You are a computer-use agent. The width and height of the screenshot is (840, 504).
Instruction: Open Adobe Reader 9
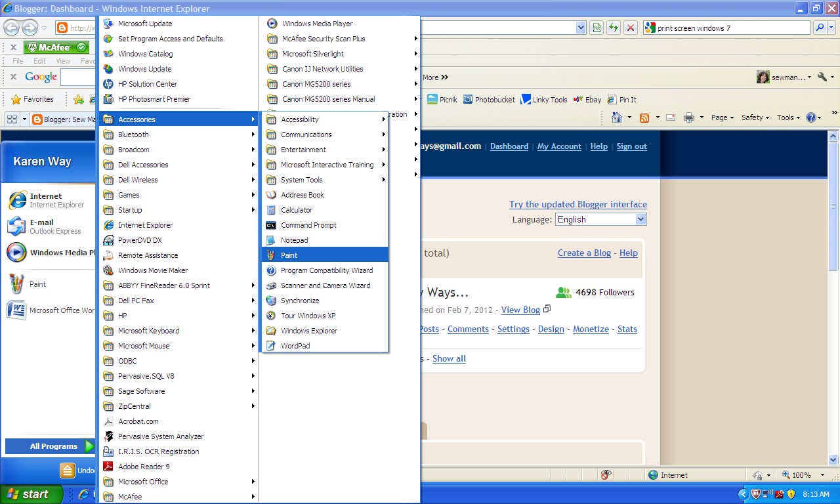[178, 467]
